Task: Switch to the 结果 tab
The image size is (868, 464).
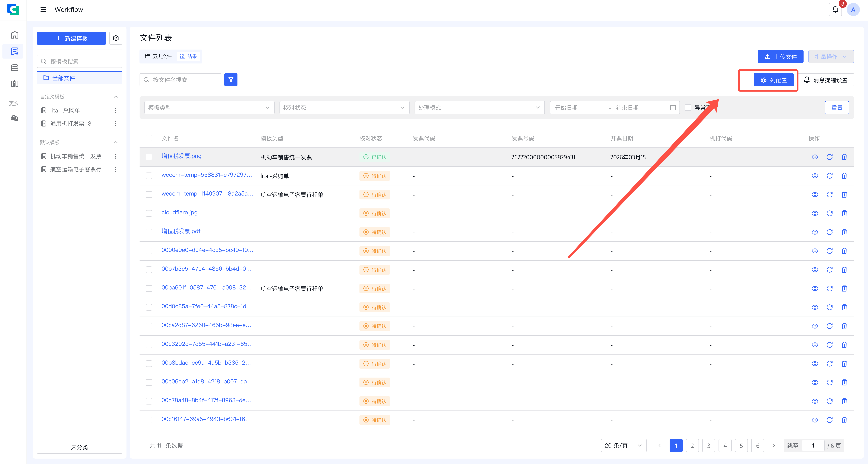Action: tap(189, 56)
